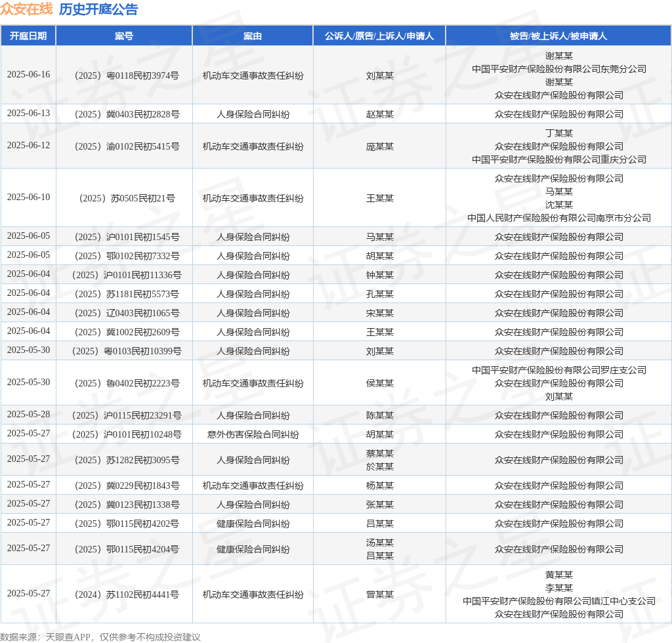Click case number 鄂0102民初7332号

(x=127, y=256)
